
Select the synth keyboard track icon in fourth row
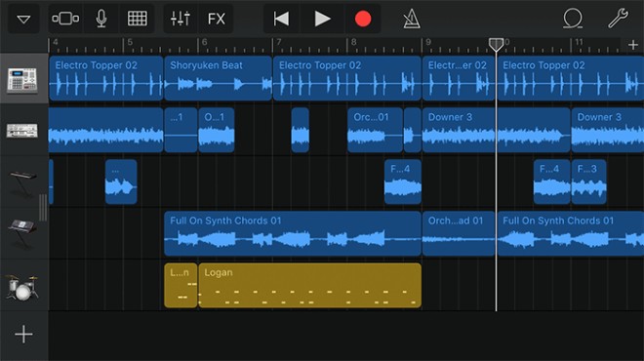click(22, 233)
